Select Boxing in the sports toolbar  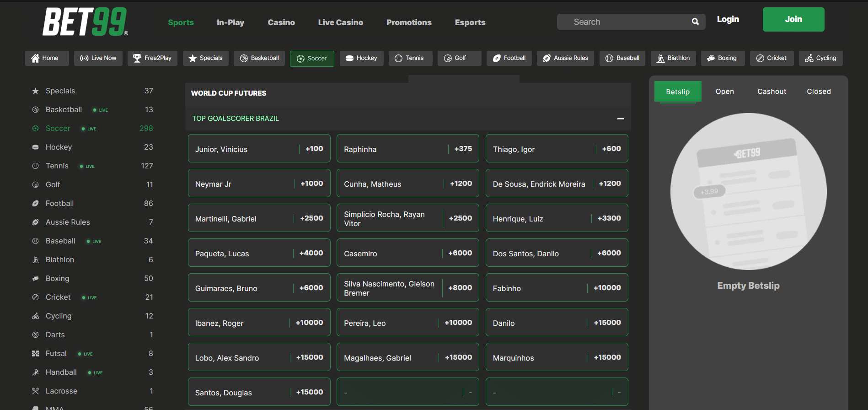723,58
